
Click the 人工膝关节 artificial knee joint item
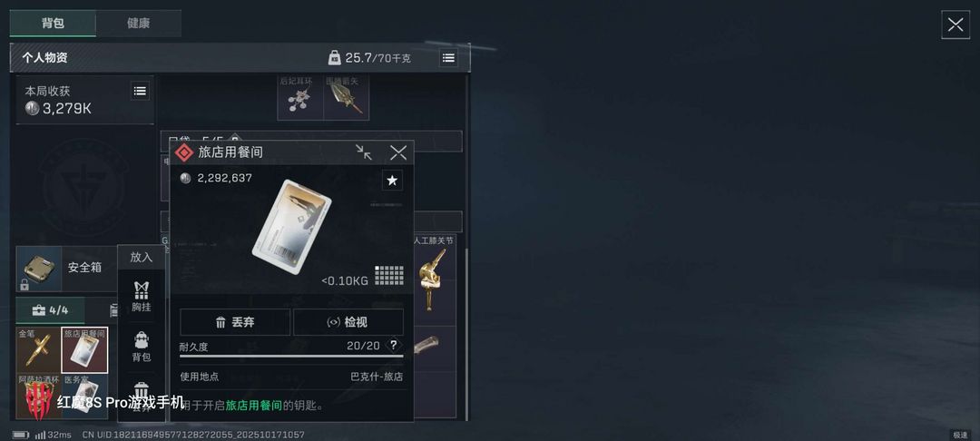click(433, 279)
